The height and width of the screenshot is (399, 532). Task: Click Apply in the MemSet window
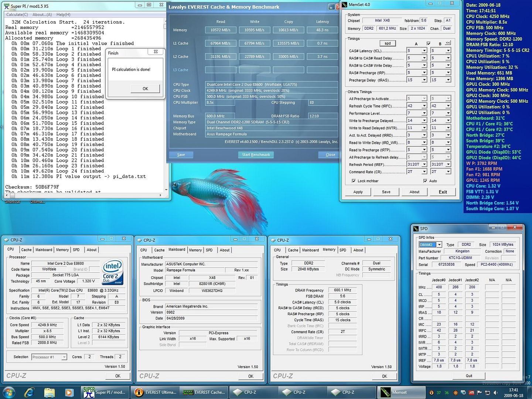click(x=358, y=192)
